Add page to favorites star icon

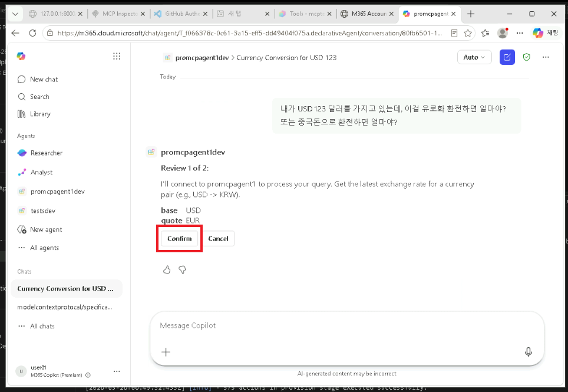(468, 33)
